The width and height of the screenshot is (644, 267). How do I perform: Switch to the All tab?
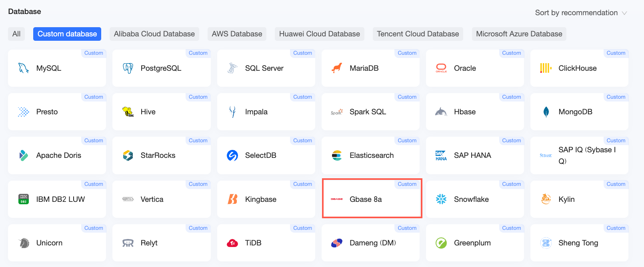click(16, 34)
